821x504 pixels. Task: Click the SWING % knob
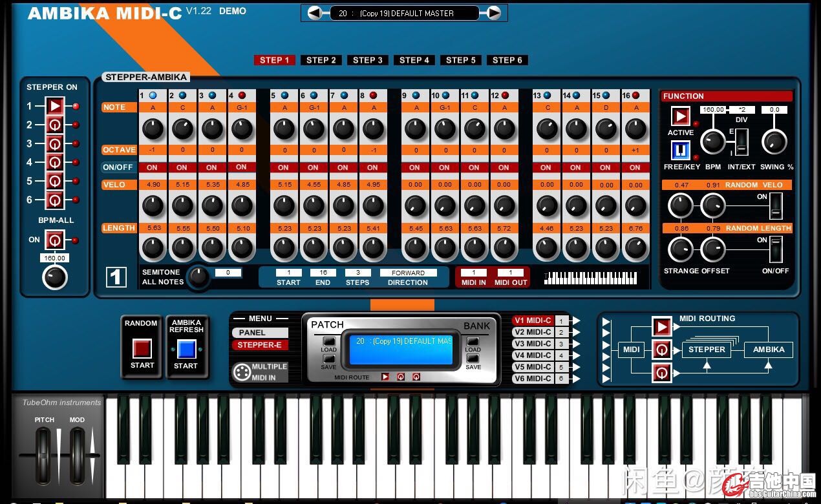(774, 142)
